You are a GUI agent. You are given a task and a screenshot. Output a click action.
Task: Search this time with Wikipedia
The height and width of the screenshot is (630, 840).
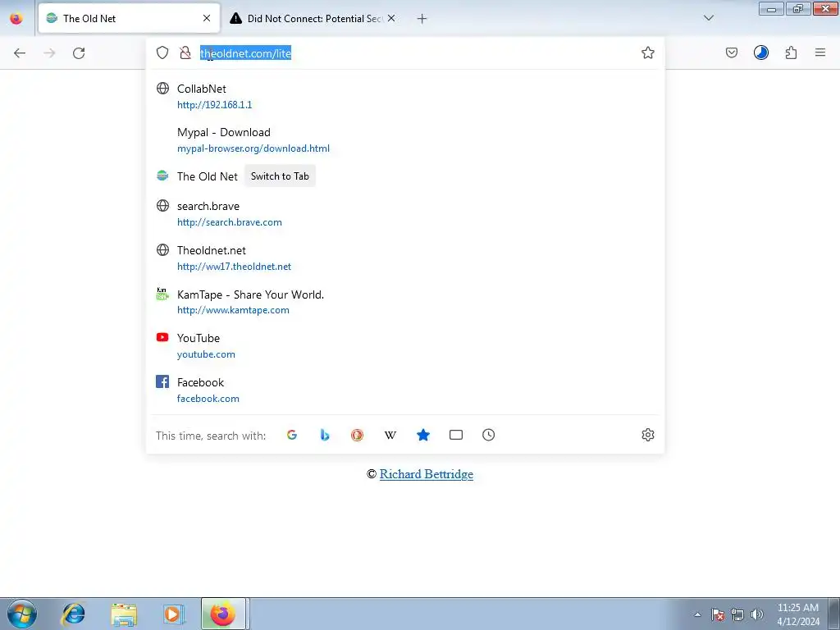[390, 435]
